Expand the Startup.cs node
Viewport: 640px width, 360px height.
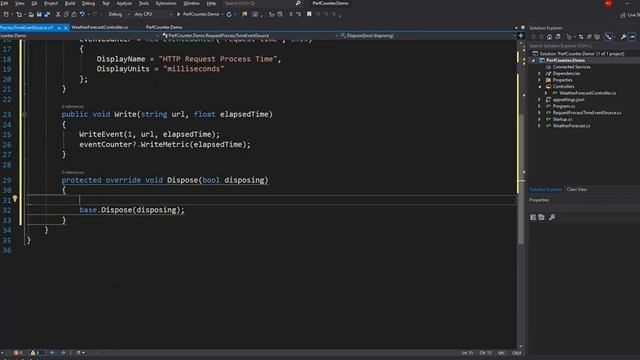[540, 119]
